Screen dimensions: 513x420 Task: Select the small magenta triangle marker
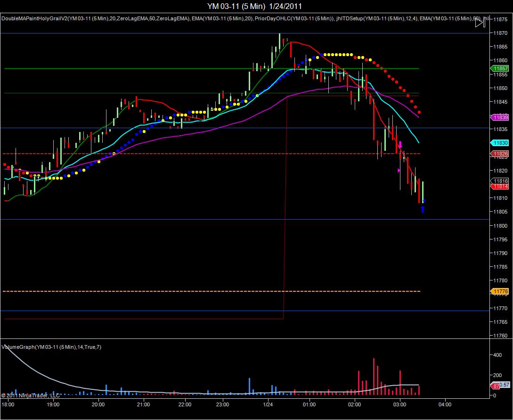tap(399, 170)
